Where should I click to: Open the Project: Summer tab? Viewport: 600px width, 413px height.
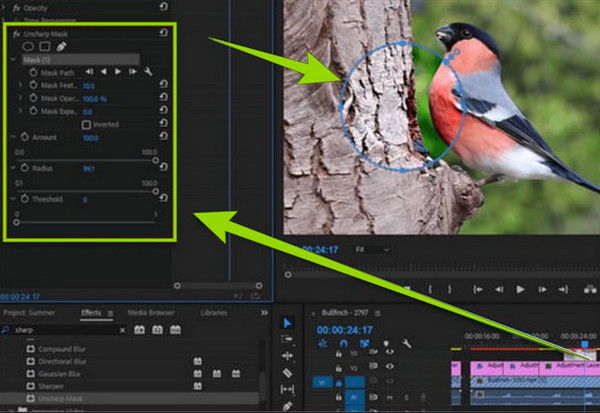(x=29, y=313)
